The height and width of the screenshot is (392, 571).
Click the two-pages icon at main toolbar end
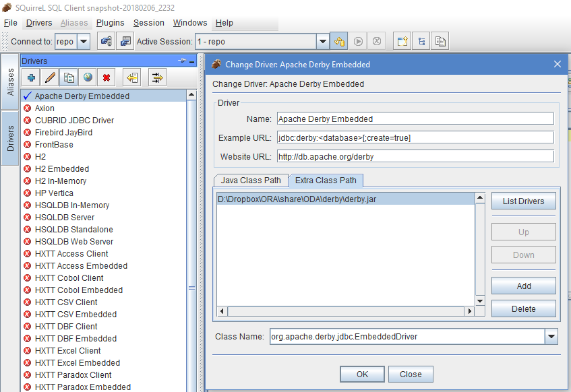pos(440,42)
